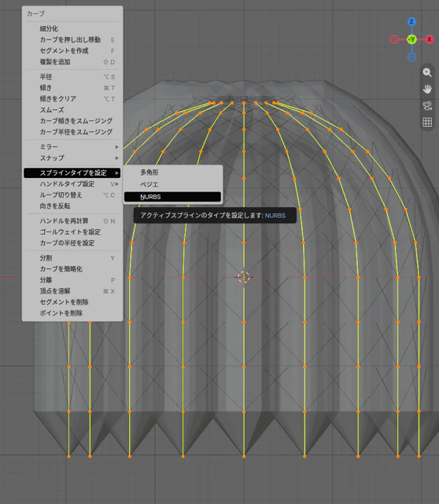This screenshot has width=439, height=504.
Task: Choose カーブ半径をスムージング entry
Action: (72, 132)
